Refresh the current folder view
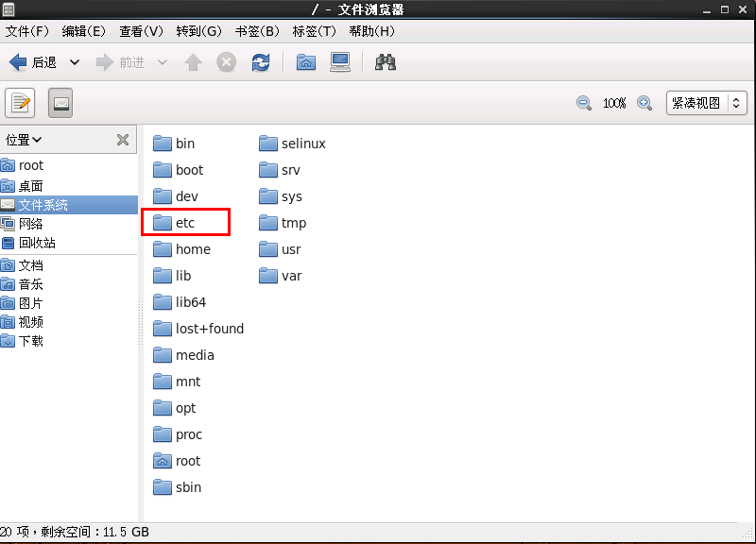 pos(261,62)
